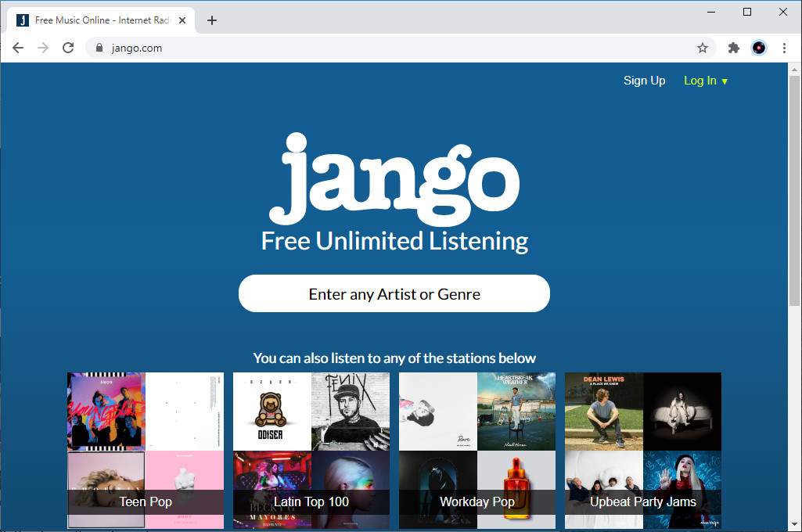Click the Enter any Artist or Genre field
802x532 pixels.
394,293
